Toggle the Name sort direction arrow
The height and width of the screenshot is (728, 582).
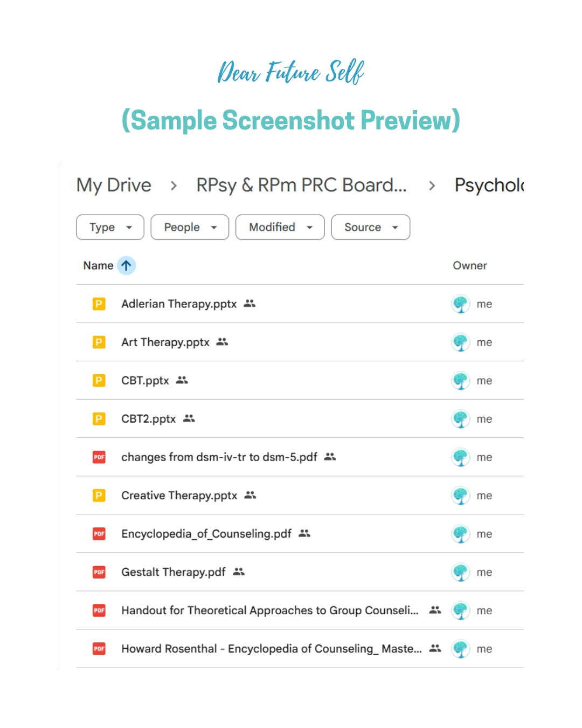pyautogui.click(x=126, y=266)
